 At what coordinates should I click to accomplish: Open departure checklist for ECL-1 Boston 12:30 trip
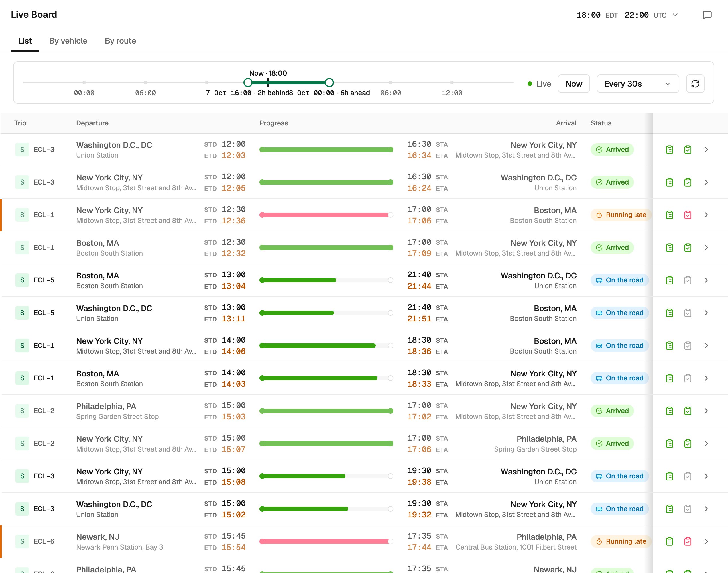[x=669, y=248]
